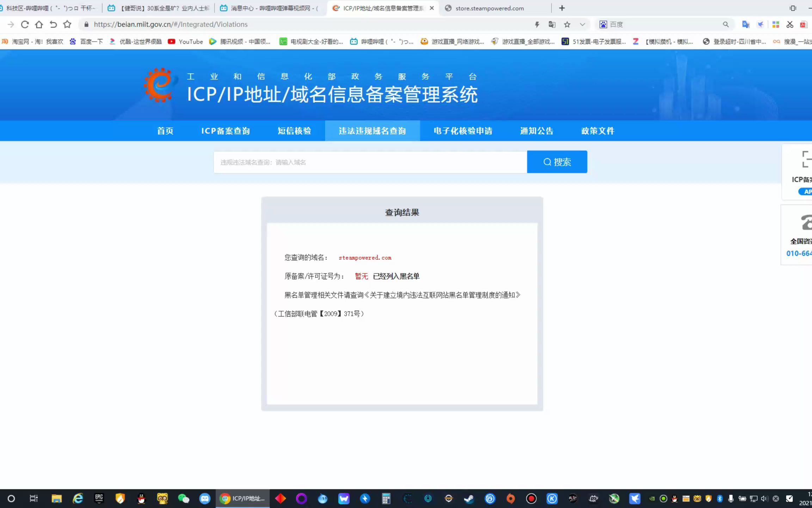Click the 已经列入黑名单 text
Viewport: 812px width, 508px height.
tap(396, 276)
